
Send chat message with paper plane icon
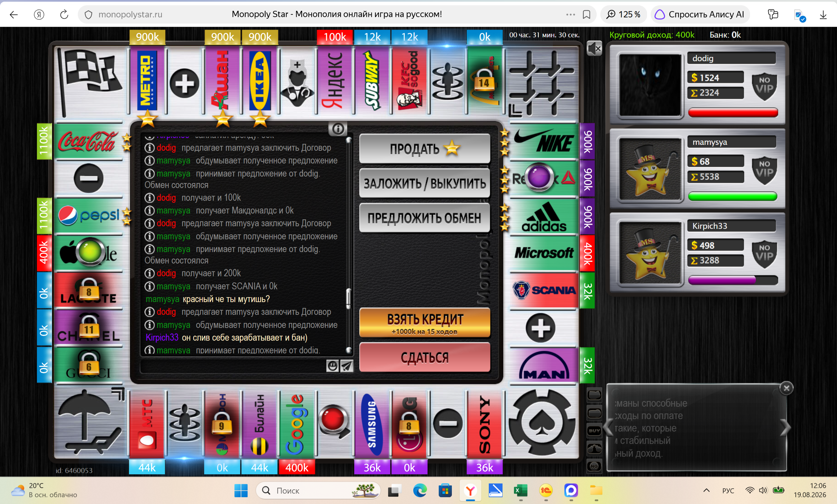(x=347, y=366)
